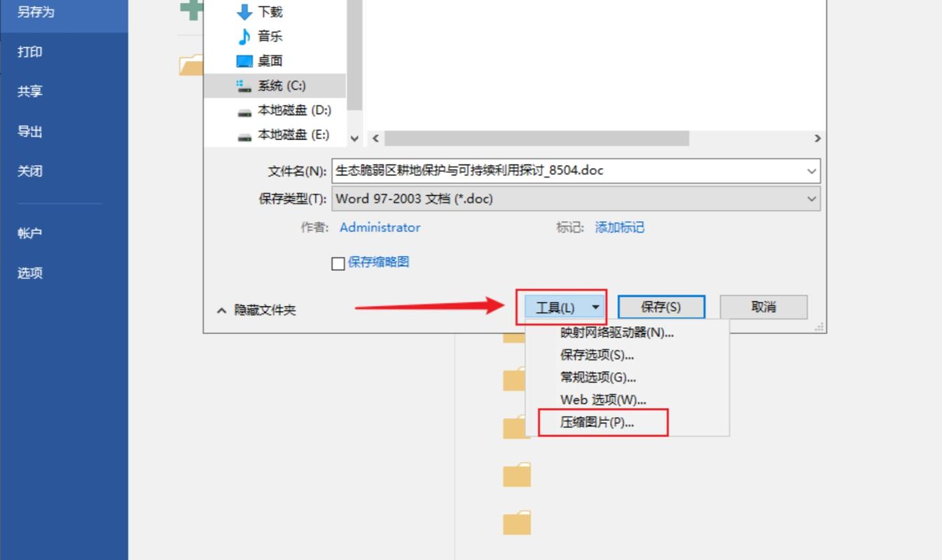The height and width of the screenshot is (560, 942).
Task: Open 导出 in backstage sidebar
Action: (30, 132)
